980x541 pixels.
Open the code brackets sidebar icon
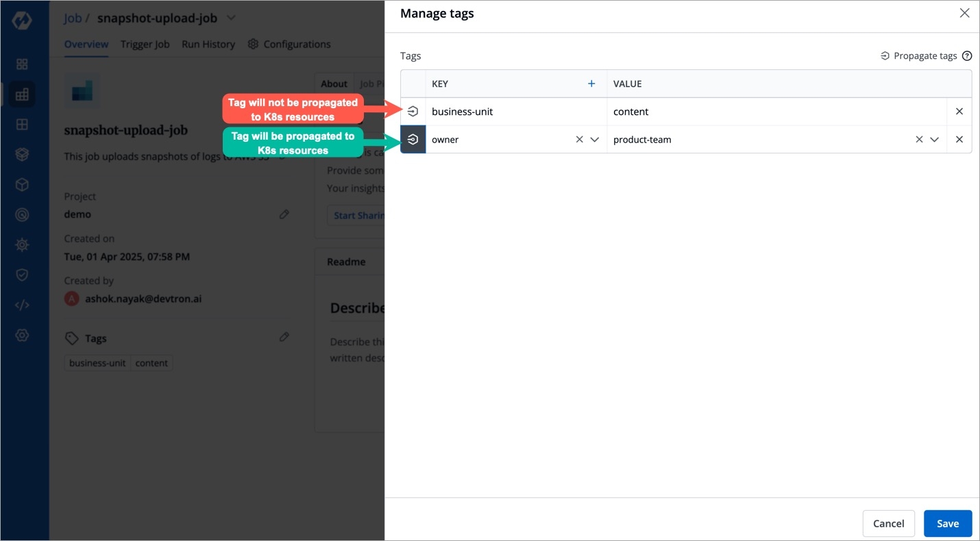click(x=22, y=305)
